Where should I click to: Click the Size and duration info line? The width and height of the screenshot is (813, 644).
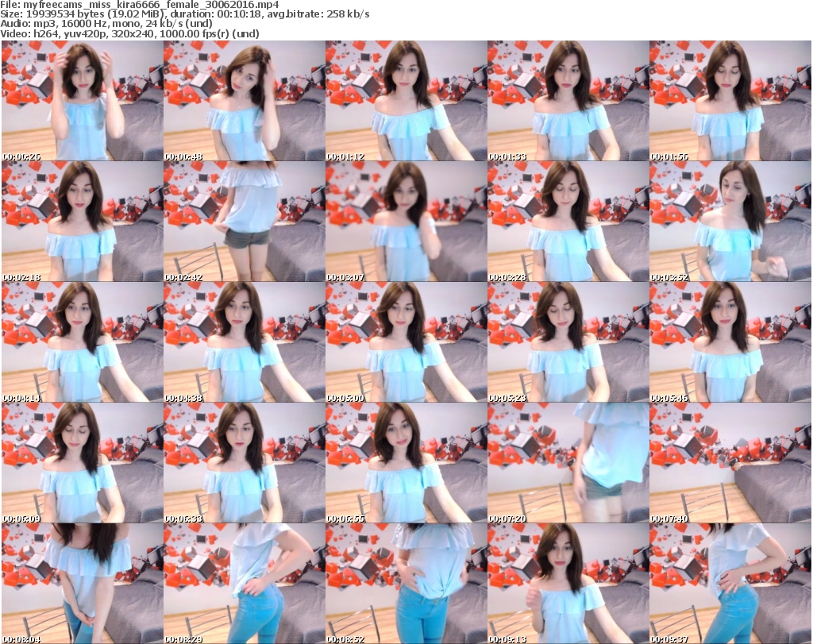click(184, 14)
